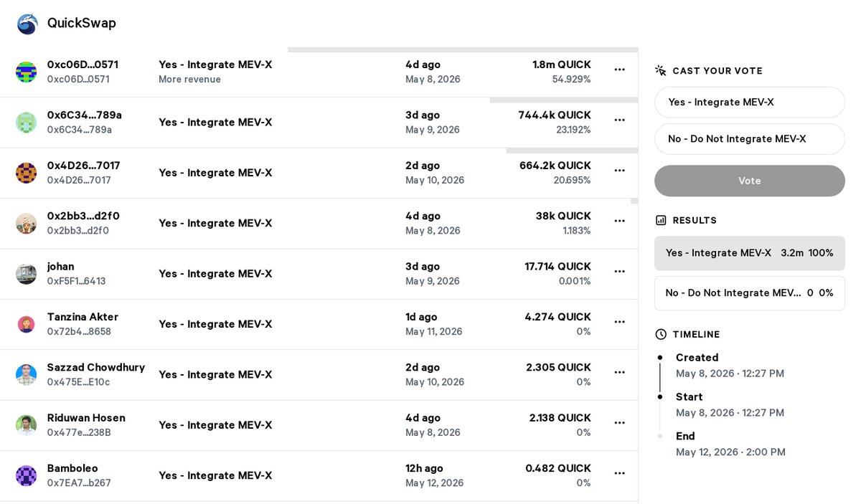Open johan's avatar image
The image size is (861, 504).
[x=27, y=274]
